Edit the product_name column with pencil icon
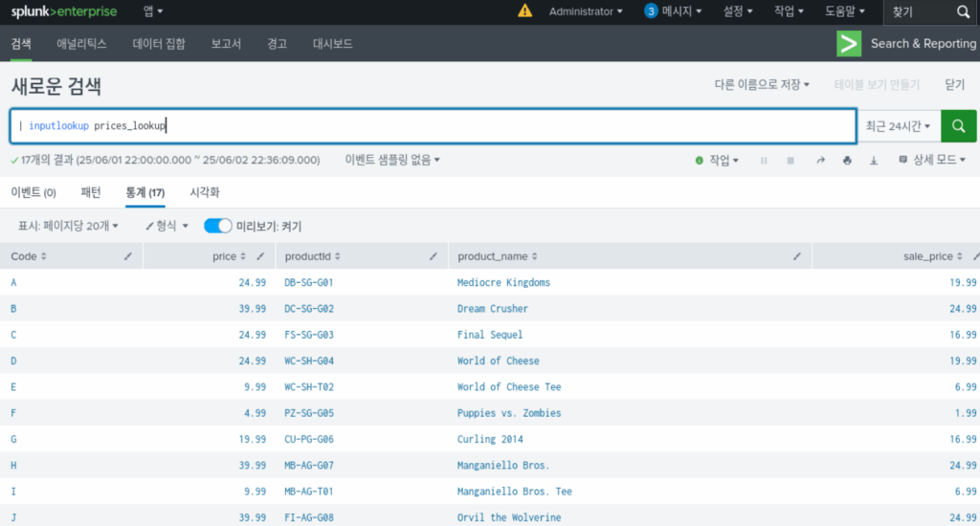This screenshot has height=526, width=980. 797,256
